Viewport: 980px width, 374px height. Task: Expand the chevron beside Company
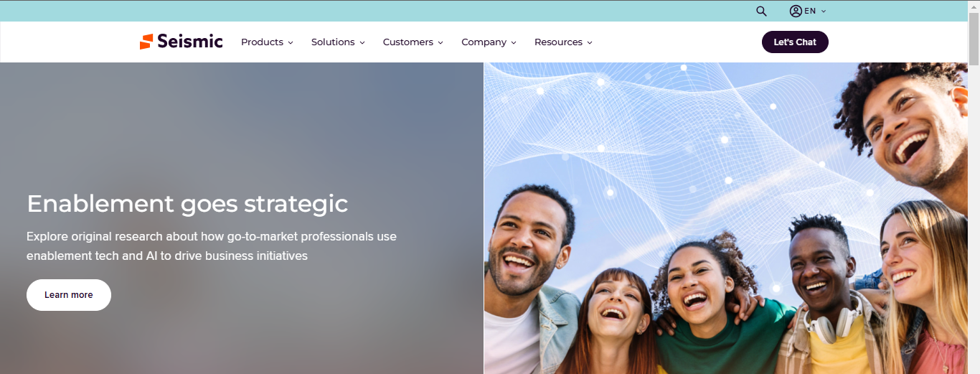coord(514,43)
